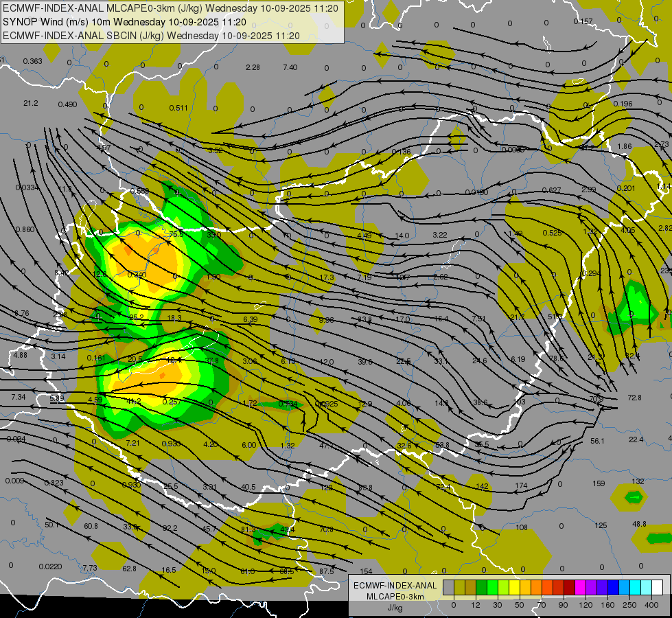Click the map value 21.2

(31, 104)
